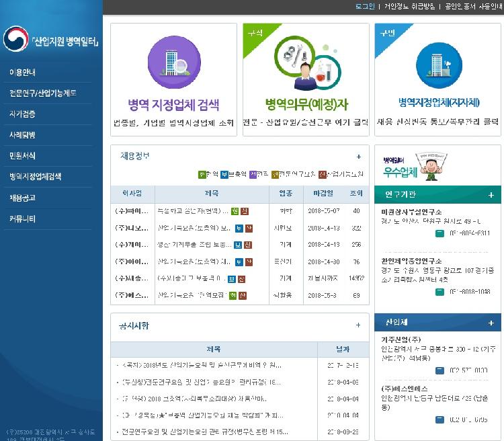Open 병역지정업체검색 in the sidebar menu
The height and width of the screenshot is (441, 504).
[x=35, y=177]
